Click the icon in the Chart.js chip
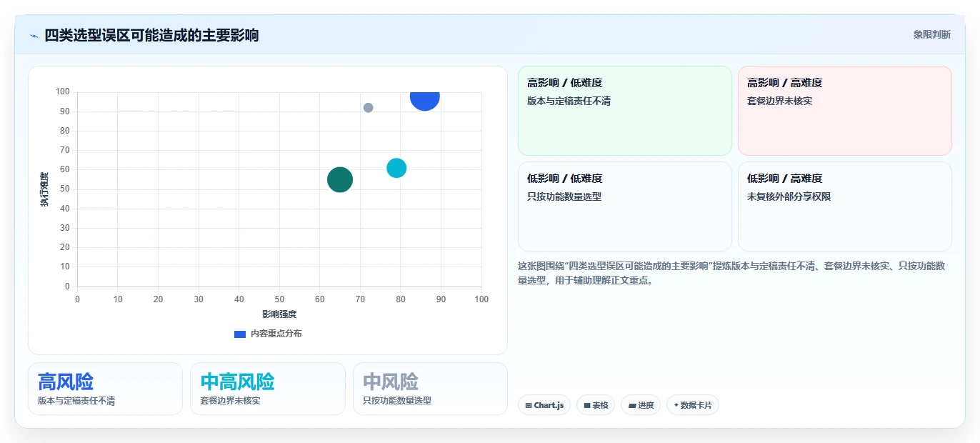This screenshot has width=980, height=443. (x=528, y=405)
